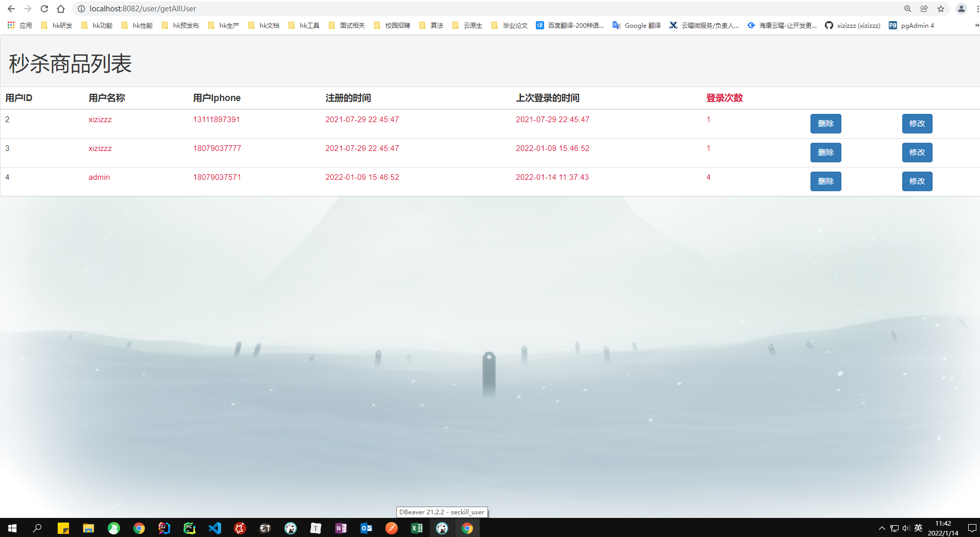The image size is (980, 537).
Task: Select the 登录次数 column header
Action: 724,98
